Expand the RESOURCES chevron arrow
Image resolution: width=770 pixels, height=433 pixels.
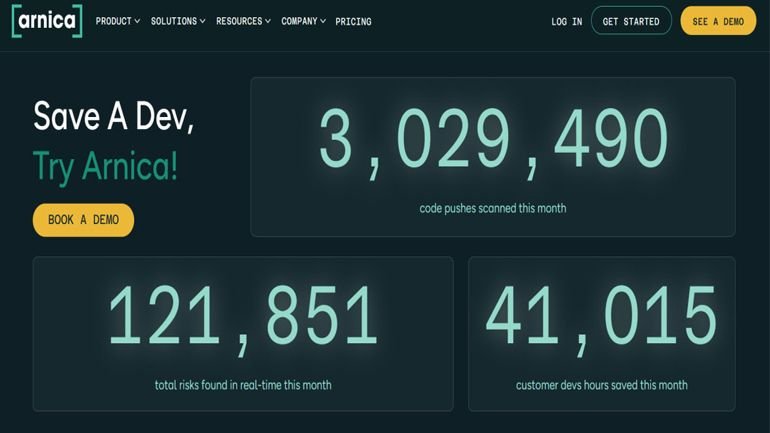coord(268,21)
